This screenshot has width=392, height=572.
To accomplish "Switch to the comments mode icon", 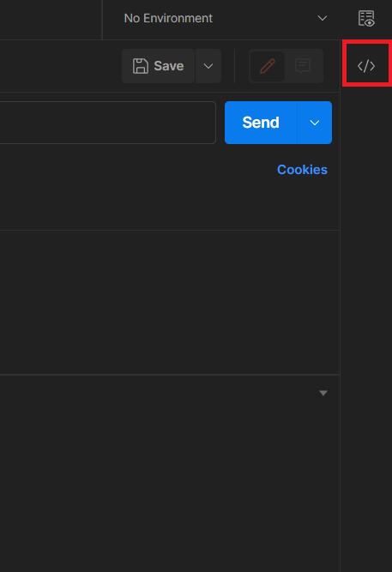I will pyautogui.click(x=303, y=66).
